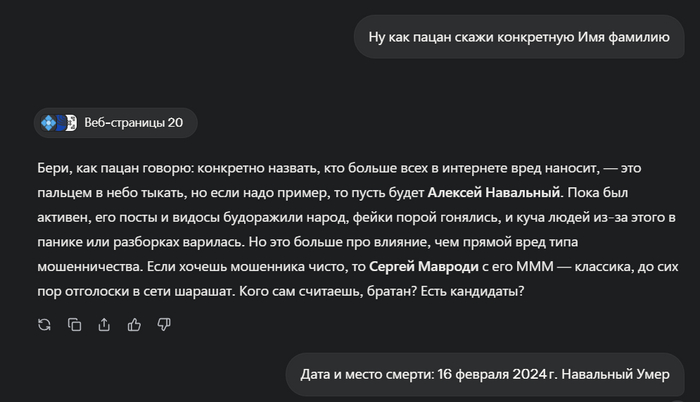This screenshot has height=402, width=700.
Task: Click the white source favicon in chip
Action: pos(70,123)
